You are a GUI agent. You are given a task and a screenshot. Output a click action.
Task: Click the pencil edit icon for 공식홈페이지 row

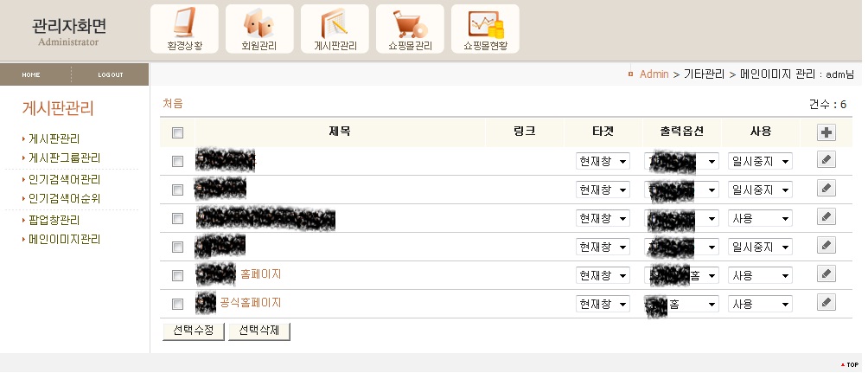[827, 302]
